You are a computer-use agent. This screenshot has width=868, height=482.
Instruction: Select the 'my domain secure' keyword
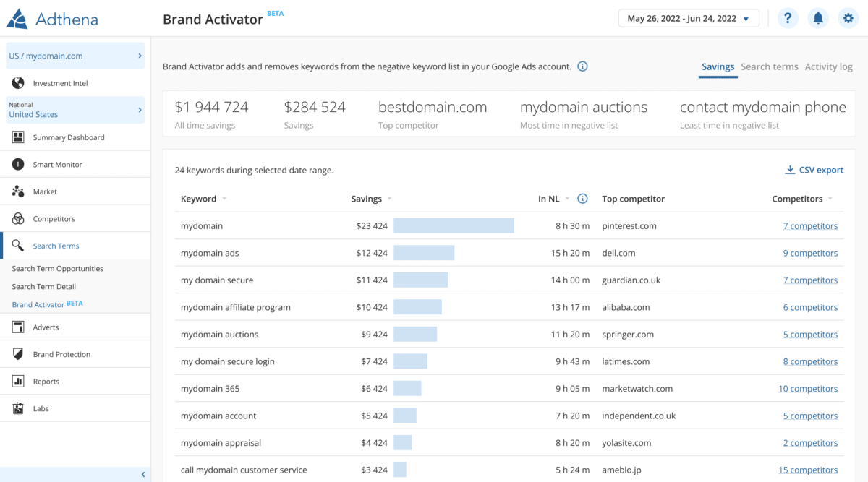[x=217, y=280]
